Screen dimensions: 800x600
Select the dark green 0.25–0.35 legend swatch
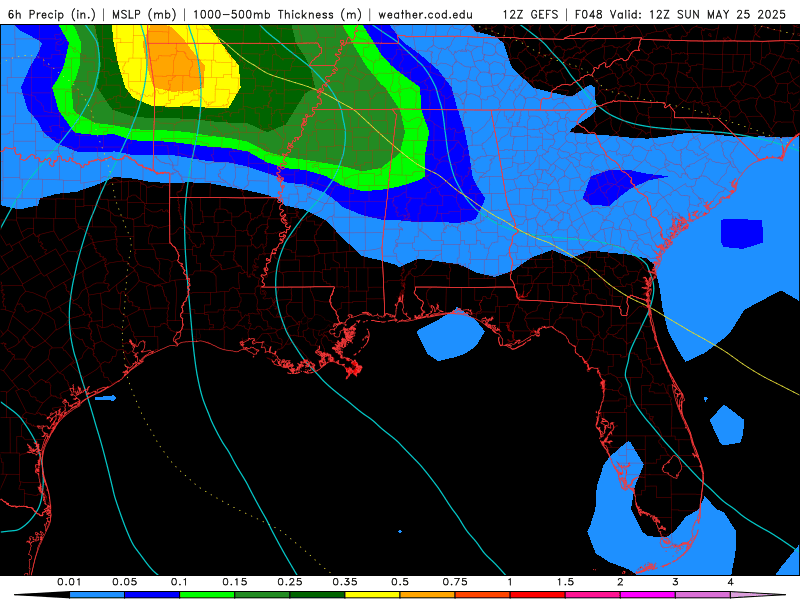(x=317, y=595)
